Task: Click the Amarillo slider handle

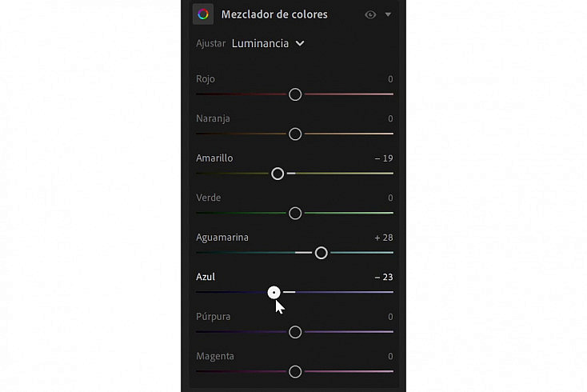Action: 278,174
